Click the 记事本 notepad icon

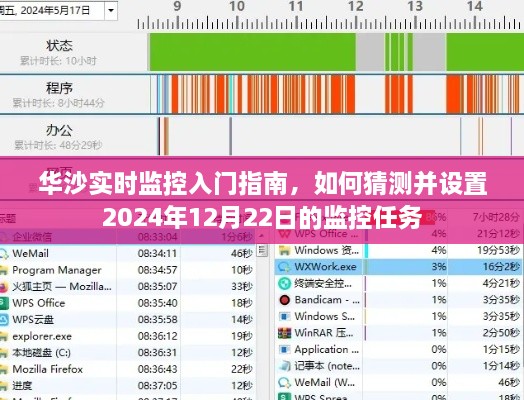[x=284, y=366]
